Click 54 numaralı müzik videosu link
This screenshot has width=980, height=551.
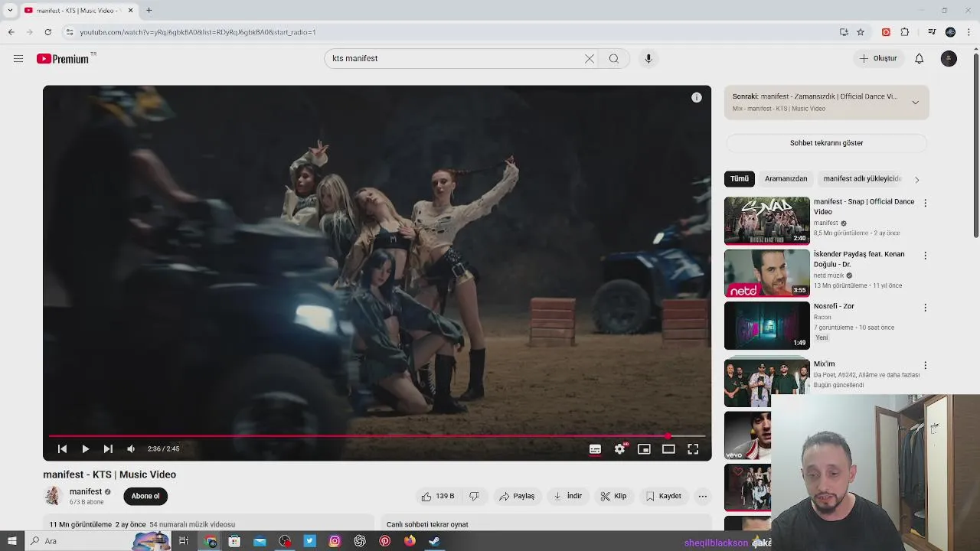tap(192, 524)
